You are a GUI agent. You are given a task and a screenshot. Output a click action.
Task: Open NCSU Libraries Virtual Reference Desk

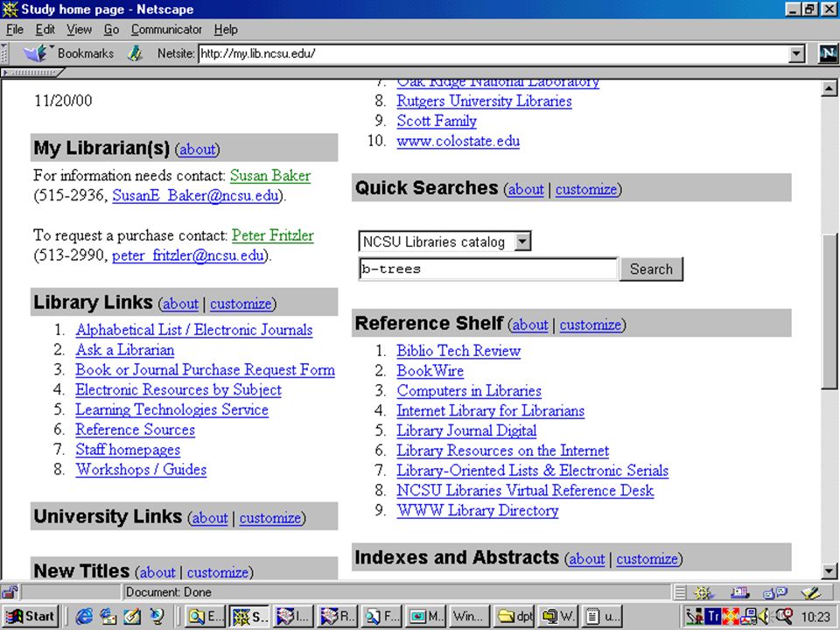coord(525,490)
